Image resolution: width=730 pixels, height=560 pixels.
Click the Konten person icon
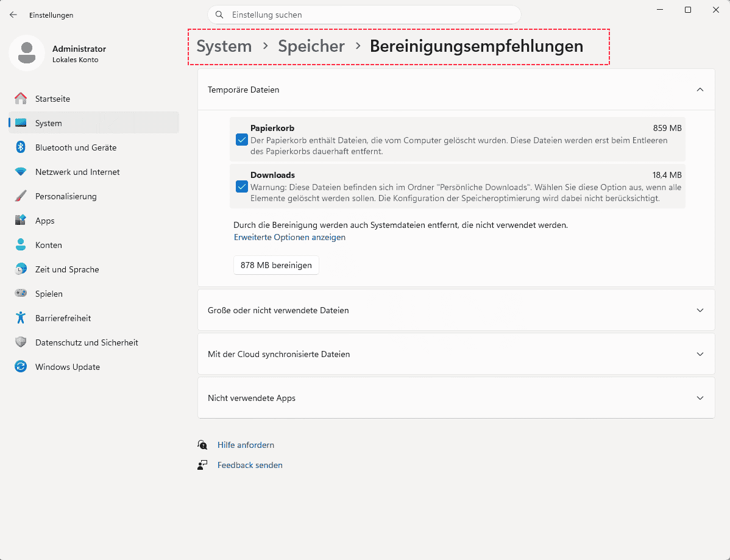coord(21,245)
